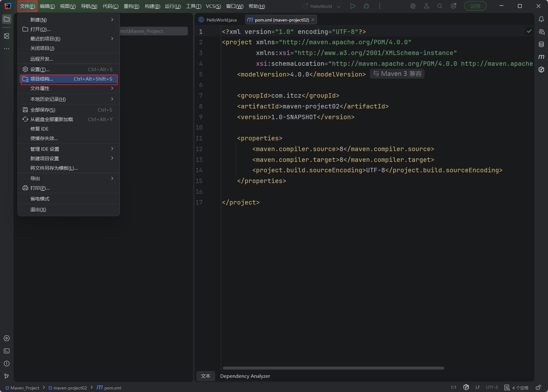Open the Project tool window folder icon

(7, 19)
